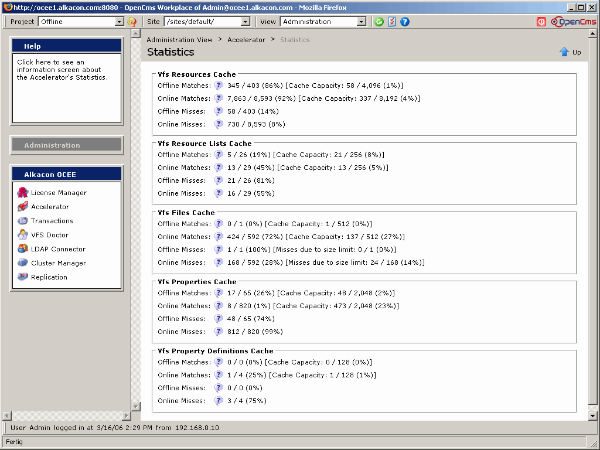Click help icon beside Vfs Resources Offline Matches
The height and width of the screenshot is (450, 600).
coord(219,88)
